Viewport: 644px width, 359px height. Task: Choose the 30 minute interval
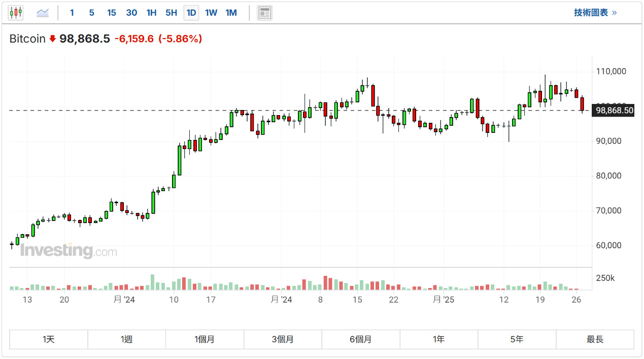click(x=131, y=13)
